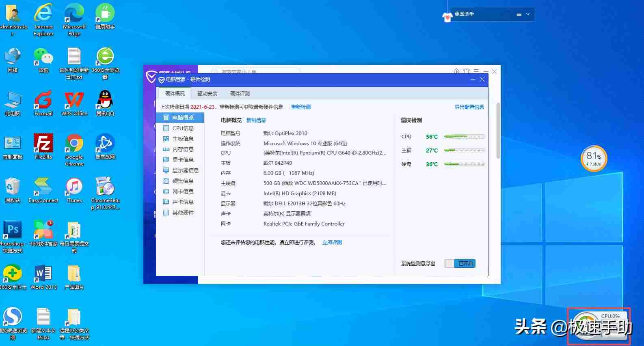Expand the 桌面助手 dropdown chevron
This screenshot has width=644, height=346.
click(528, 14)
